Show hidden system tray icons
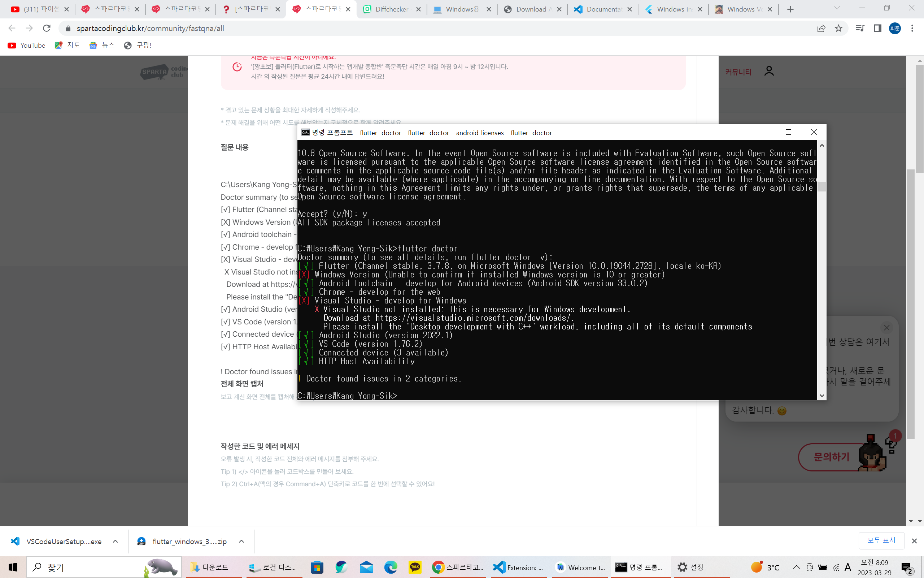Viewport: 924px width, 578px height. [796, 567]
